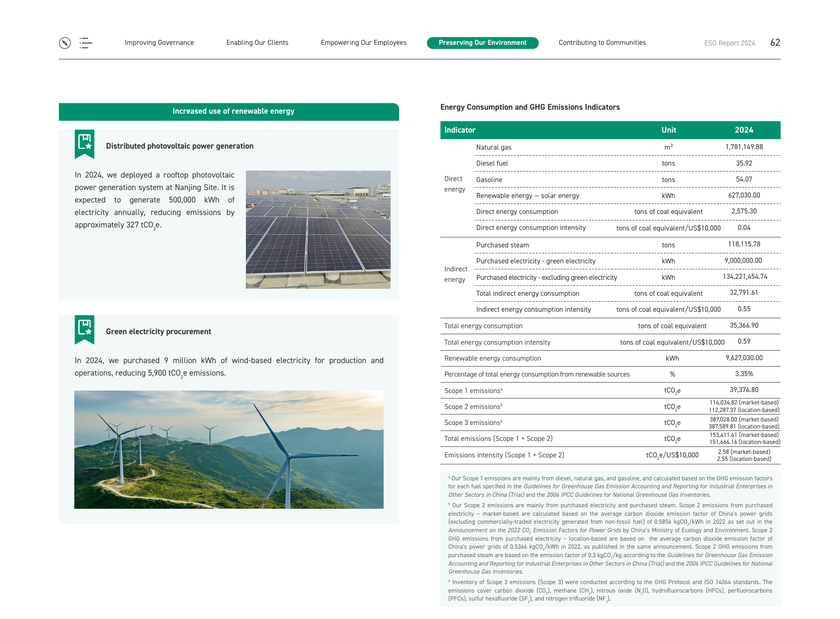Viewport: 840px width, 619px height.
Task: Click the Purchased steam row label
Action: pyautogui.click(x=503, y=245)
